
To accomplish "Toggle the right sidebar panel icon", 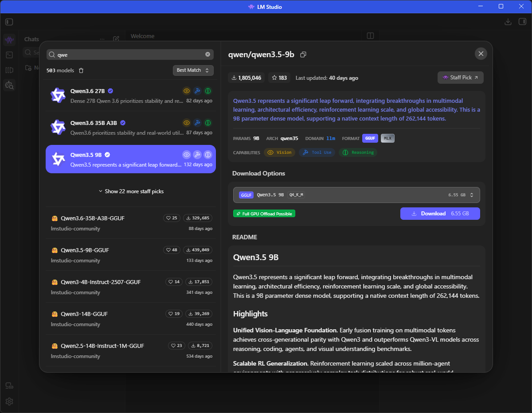I will 522,22.
